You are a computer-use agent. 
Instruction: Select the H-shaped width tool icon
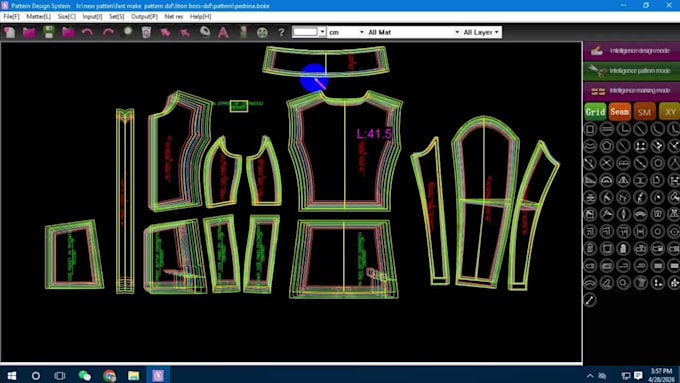(x=640, y=231)
